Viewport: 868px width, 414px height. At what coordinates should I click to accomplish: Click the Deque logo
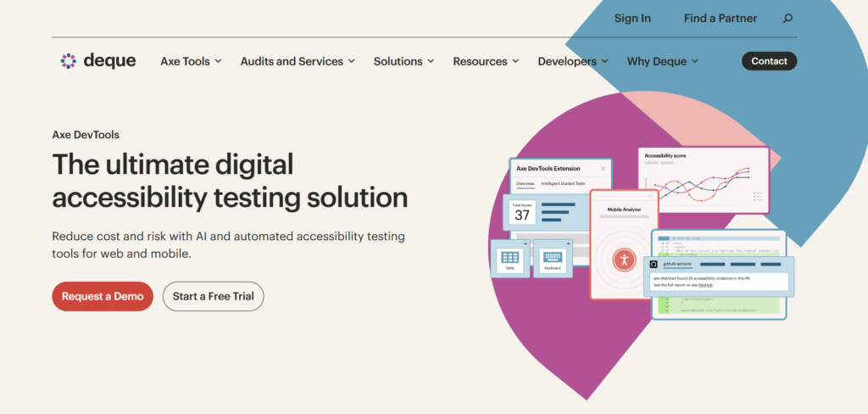point(98,61)
